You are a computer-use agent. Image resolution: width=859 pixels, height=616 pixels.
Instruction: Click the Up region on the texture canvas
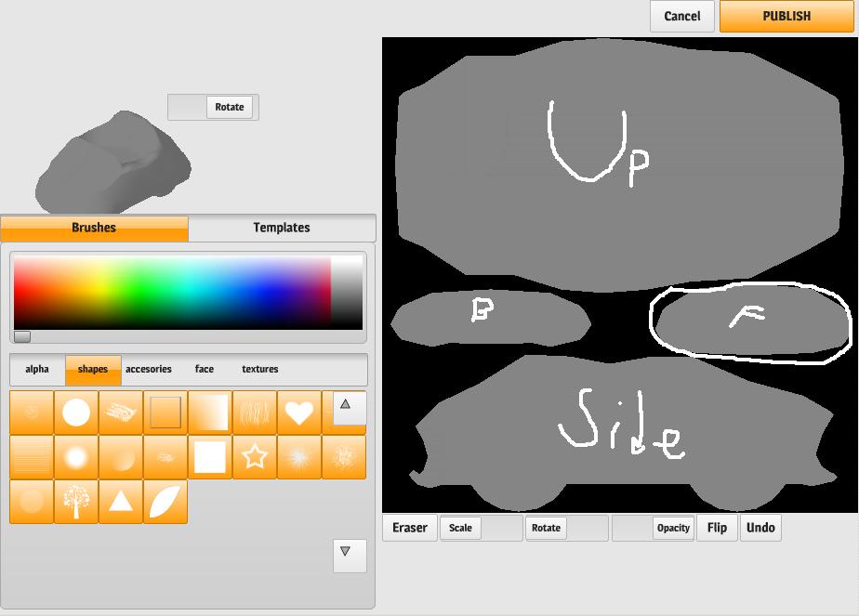(x=619, y=164)
